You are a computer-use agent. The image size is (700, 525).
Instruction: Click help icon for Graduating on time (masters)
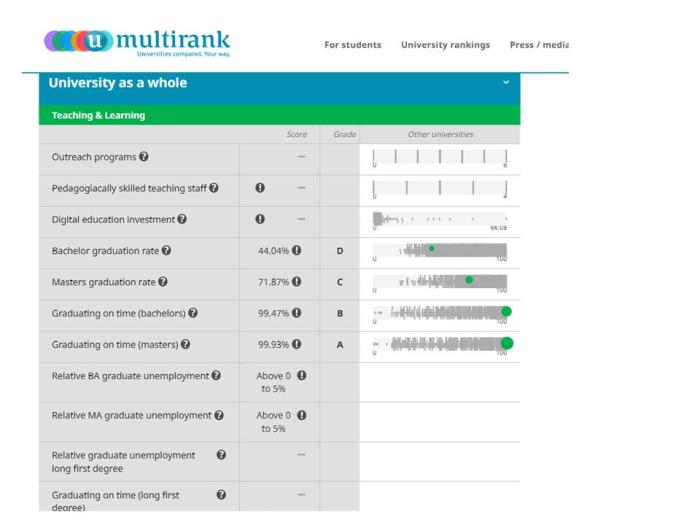(187, 344)
